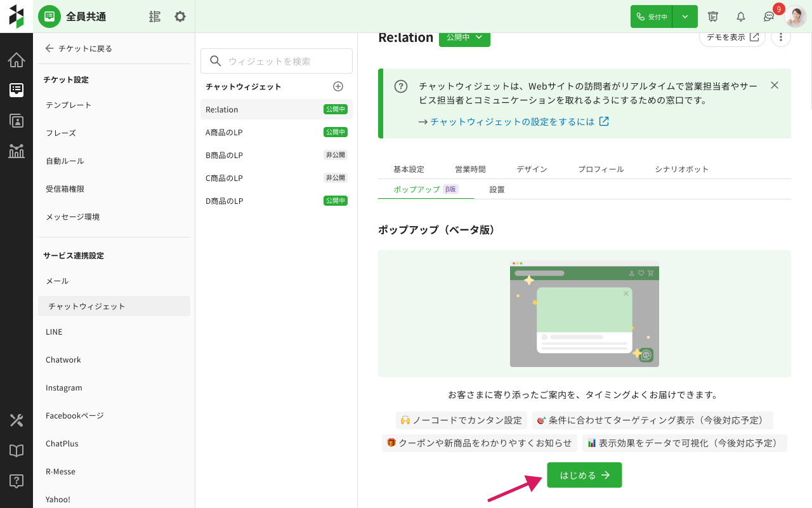The image size is (812, 508).
Task: Switch to the デザイン tab
Action: (x=532, y=169)
